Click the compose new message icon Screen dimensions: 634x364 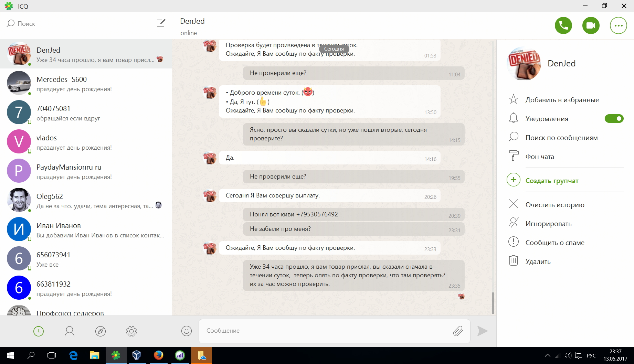[161, 23]
